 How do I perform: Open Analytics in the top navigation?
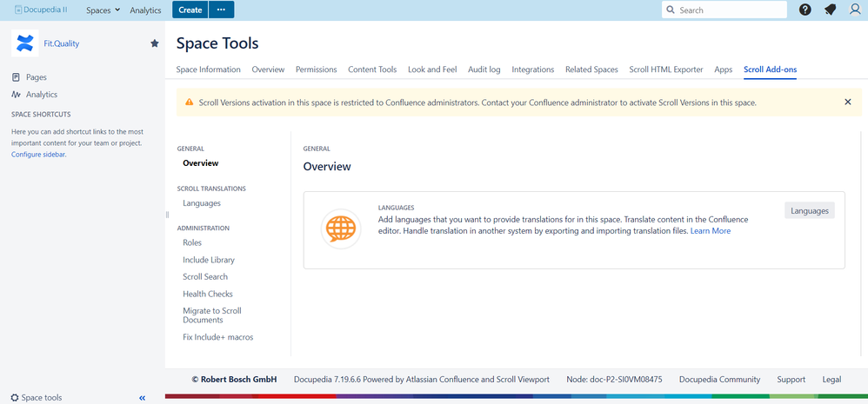pyautogui.click(x=145, y=10)
